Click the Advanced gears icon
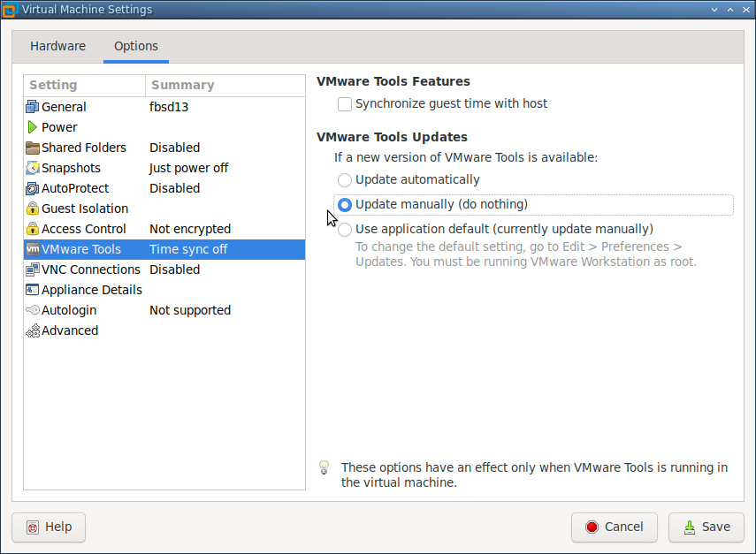756x554 pixels. [x=33, y=331]
